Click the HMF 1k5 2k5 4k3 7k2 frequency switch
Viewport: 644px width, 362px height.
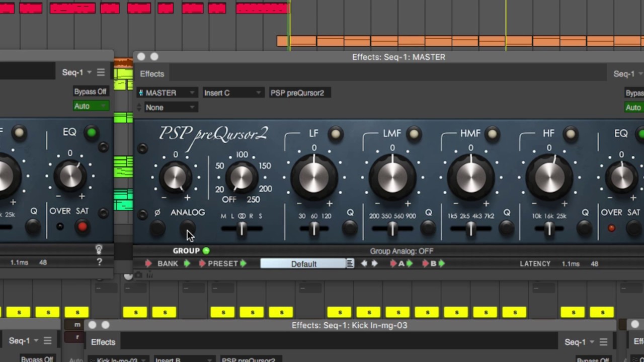471,229
